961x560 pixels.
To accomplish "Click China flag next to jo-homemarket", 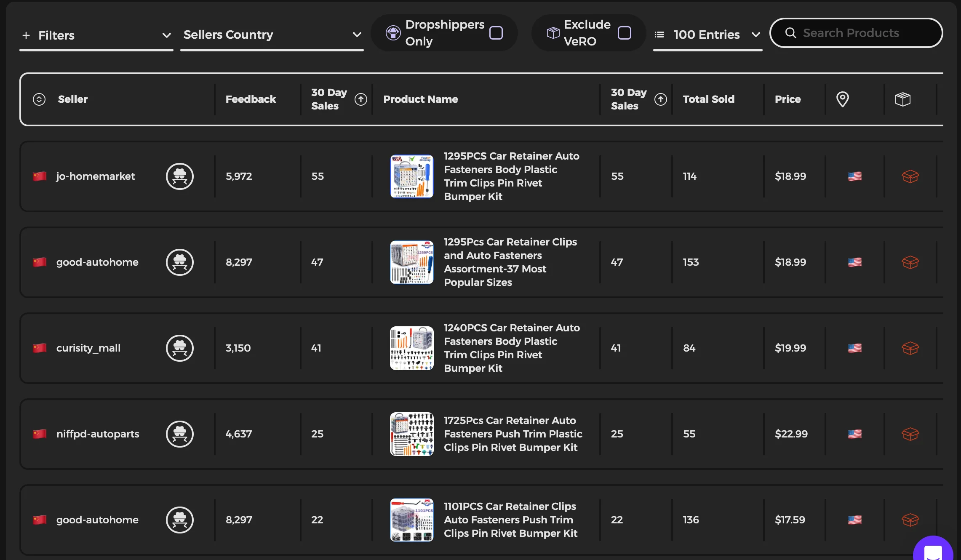I will [40, 176].
